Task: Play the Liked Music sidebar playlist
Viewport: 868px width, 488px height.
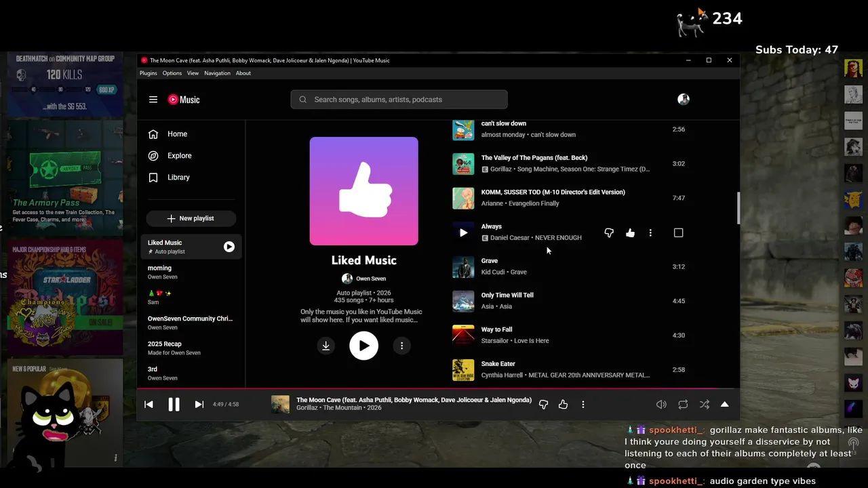Action: point(229,247)
